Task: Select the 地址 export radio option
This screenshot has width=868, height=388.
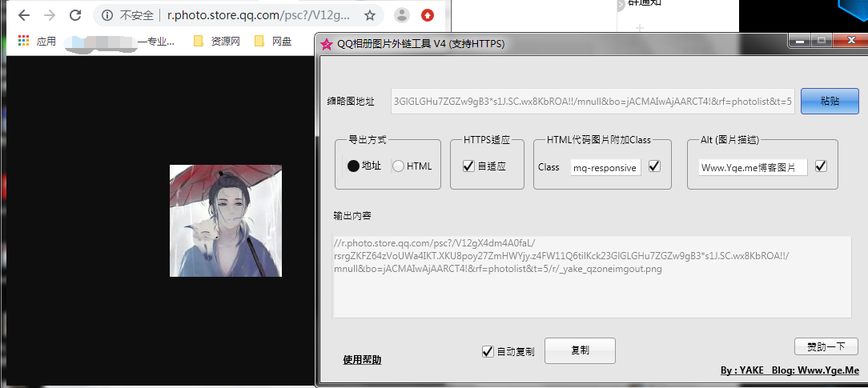Action: point(354,166)
